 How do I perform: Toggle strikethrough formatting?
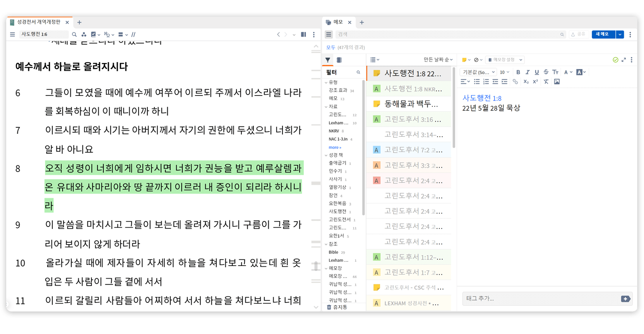[546, 72]
